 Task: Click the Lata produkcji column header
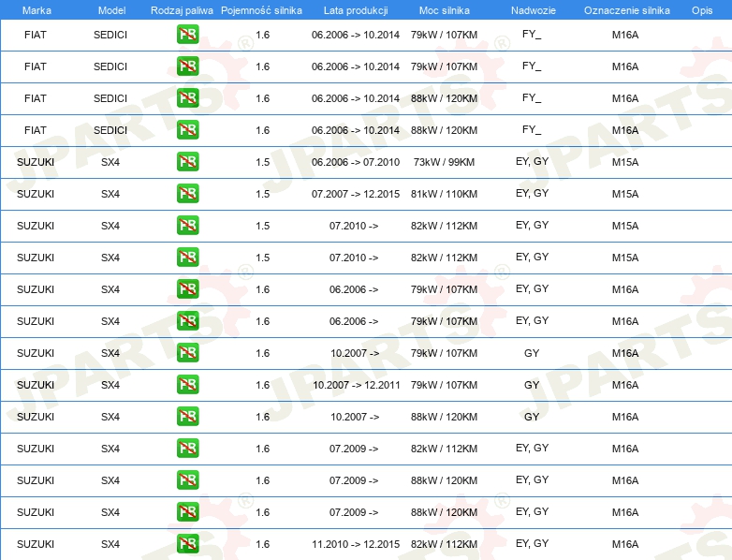pyautogui.click(x=356, y=10)
